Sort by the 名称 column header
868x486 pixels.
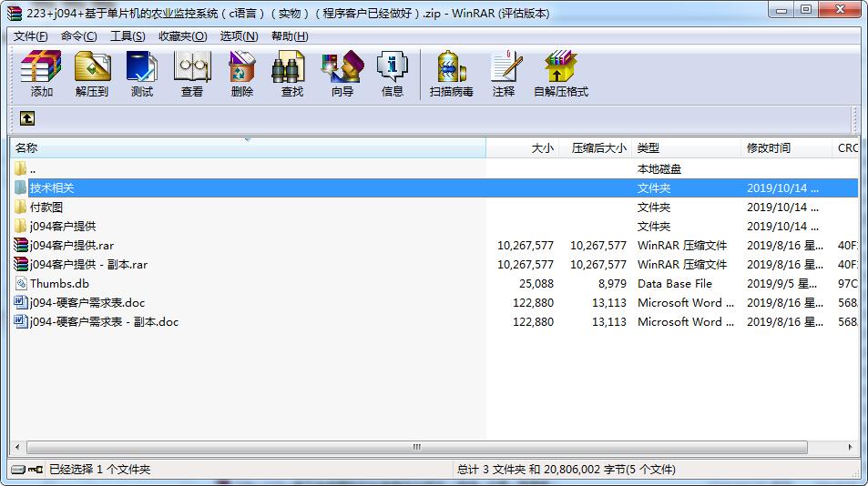pyautogui.click(x=248, y=148)
